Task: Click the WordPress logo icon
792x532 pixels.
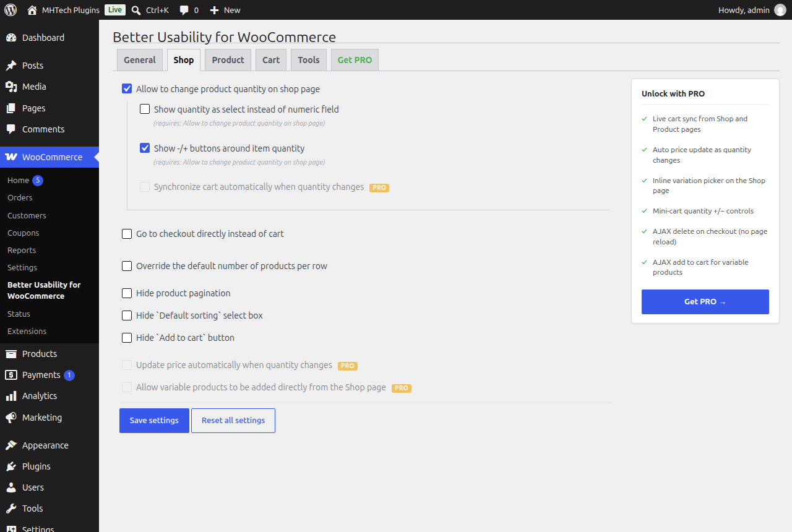Action: (11, 10)
